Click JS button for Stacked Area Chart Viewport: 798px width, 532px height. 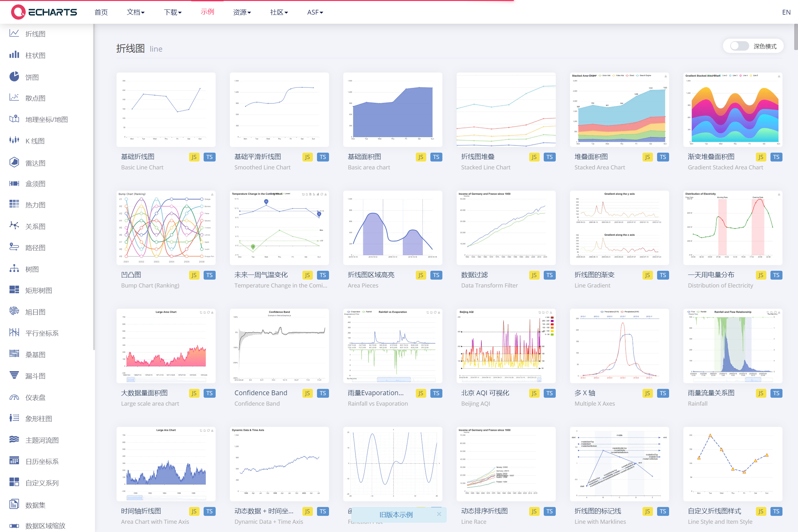point(647,157)
